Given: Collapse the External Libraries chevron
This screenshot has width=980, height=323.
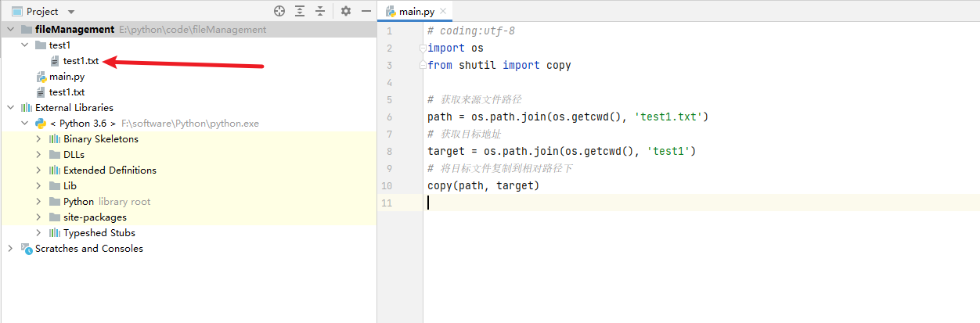Looking at the screenshot, I should click(10, 107).
